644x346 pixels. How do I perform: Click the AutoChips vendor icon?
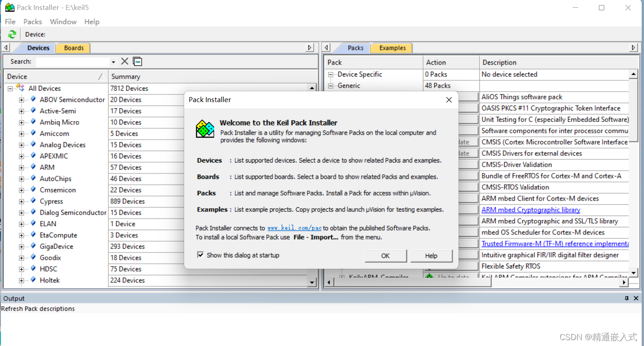tap(33, 178)
